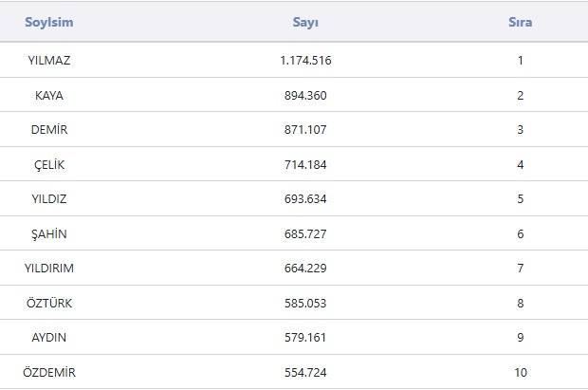This screenshot has width=588, height=390.
Task: Select the count value 894.360
Action: (x=305, y=96)
